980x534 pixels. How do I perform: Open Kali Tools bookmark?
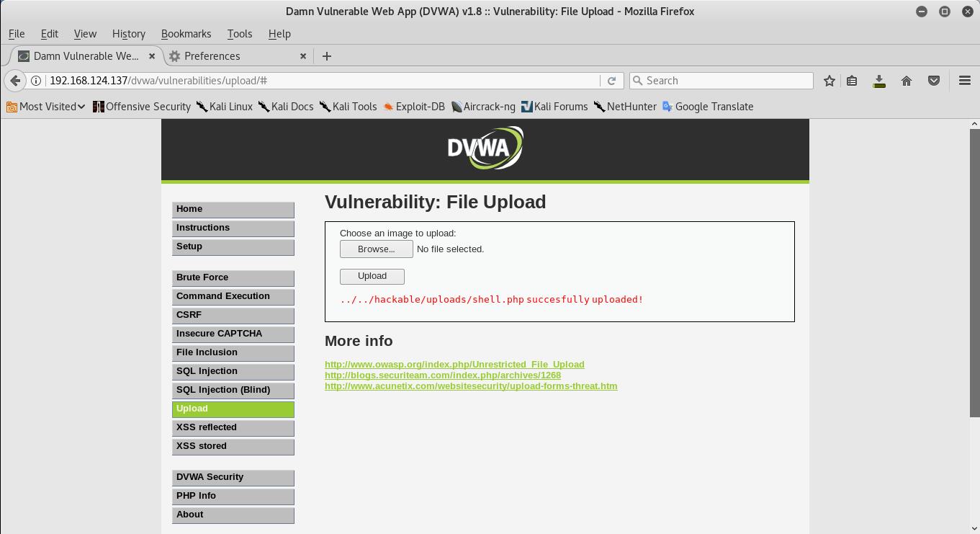click(x=349, y=107)
